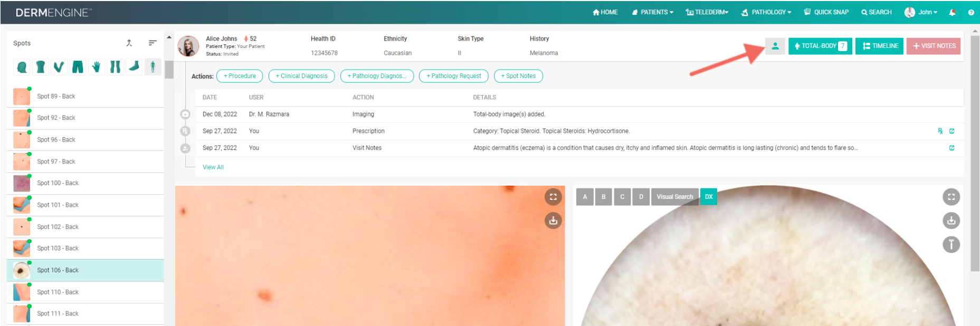Add Spot Notes
The height and width of the screenshot is (326, 980).
tap(518, 76)
